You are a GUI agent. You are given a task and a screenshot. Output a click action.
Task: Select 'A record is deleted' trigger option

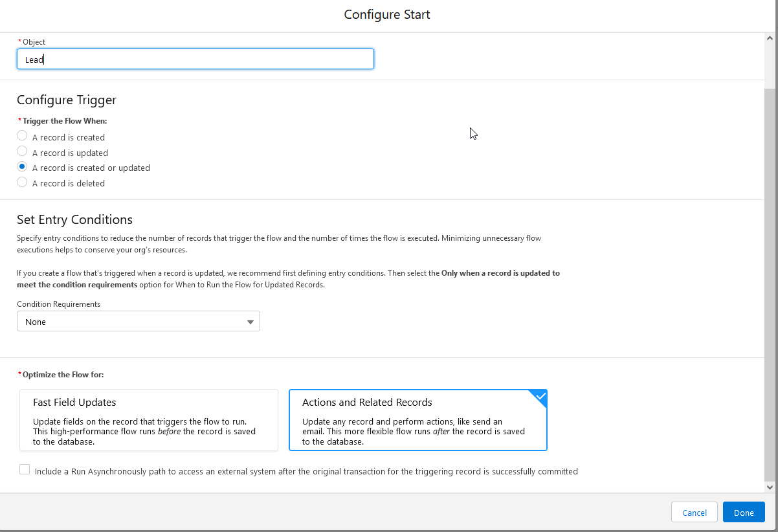pos(22,183)
